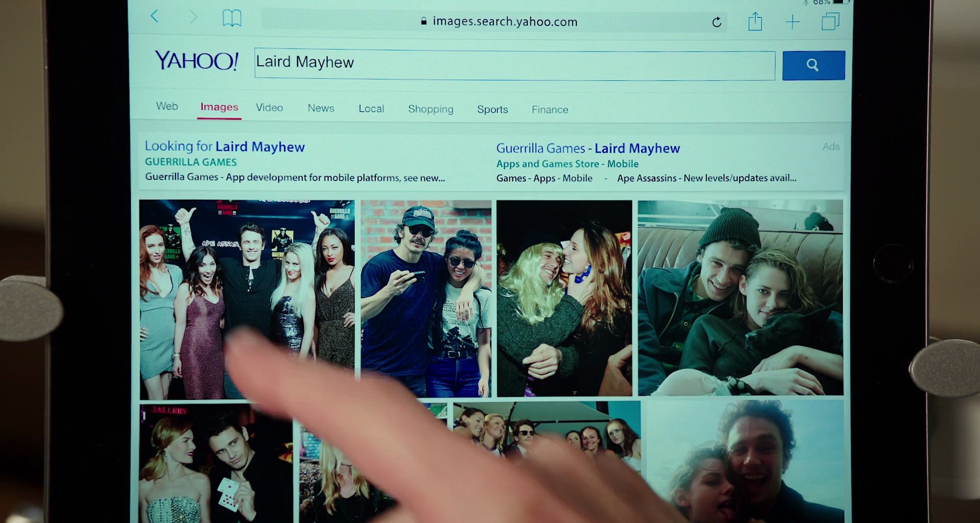Image resolution: width=980 pixels, height=523 pixels.
Task: Click the Yahoo logo
Action: point(197,61)
